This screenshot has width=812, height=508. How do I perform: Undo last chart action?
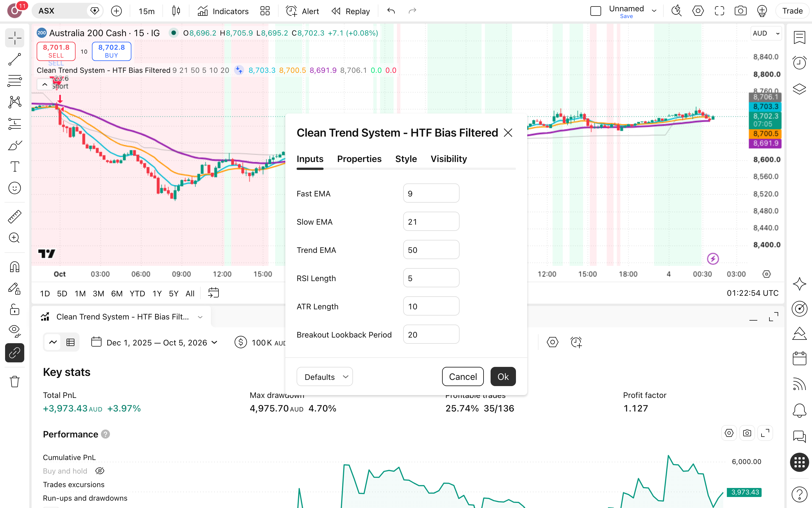tap(391, 11)
